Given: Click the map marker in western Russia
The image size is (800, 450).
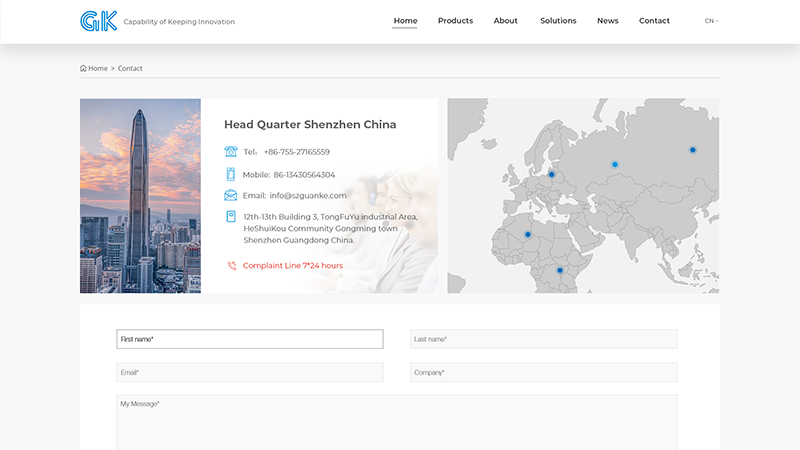Looking at the screenshot, I should [615, 164].
